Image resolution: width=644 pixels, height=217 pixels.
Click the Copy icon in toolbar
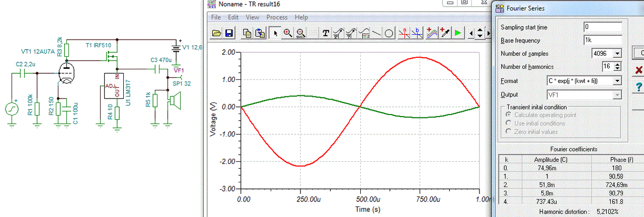pyautogui.click(x=247, y=33)
